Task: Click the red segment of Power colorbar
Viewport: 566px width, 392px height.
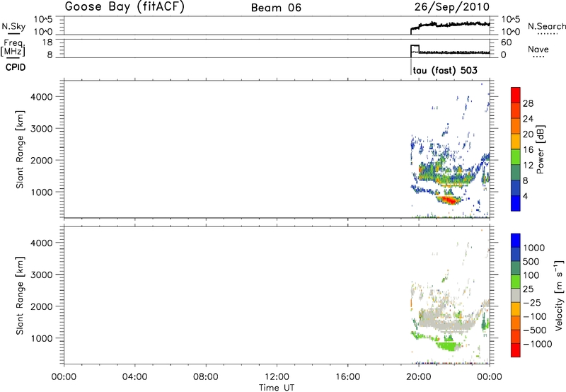Action: click(x=516, y=95)
